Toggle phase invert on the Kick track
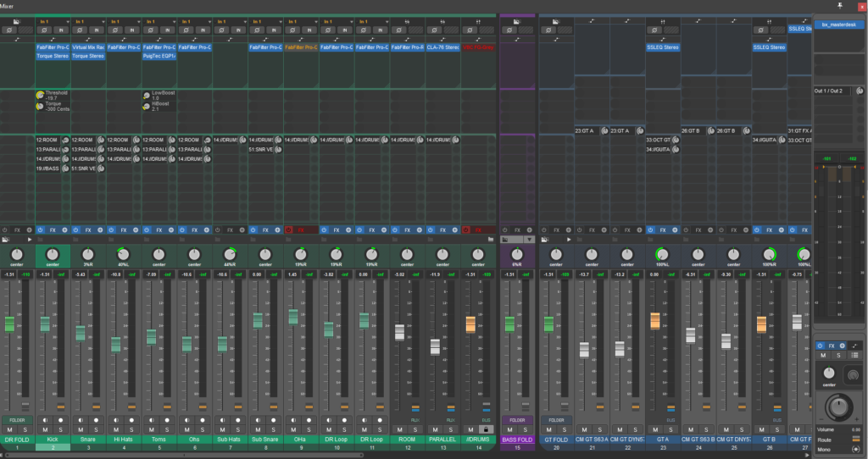 click(44, 30)
